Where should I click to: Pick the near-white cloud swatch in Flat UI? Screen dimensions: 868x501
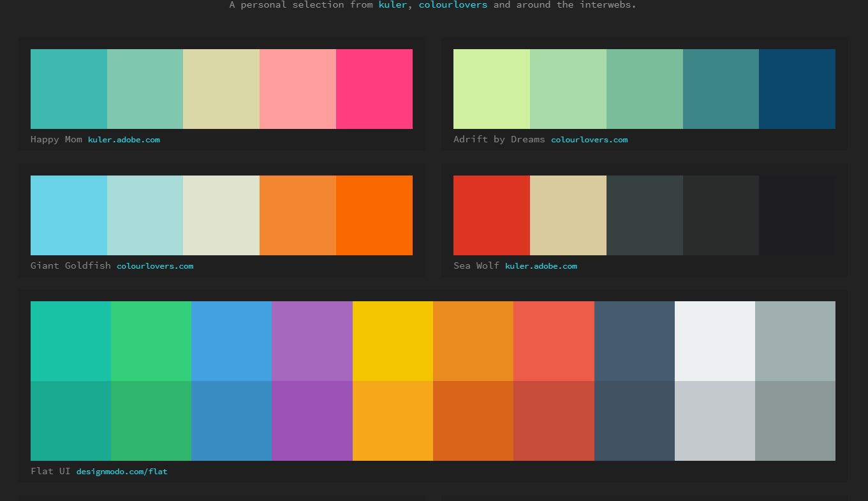(x=715, y=341)
